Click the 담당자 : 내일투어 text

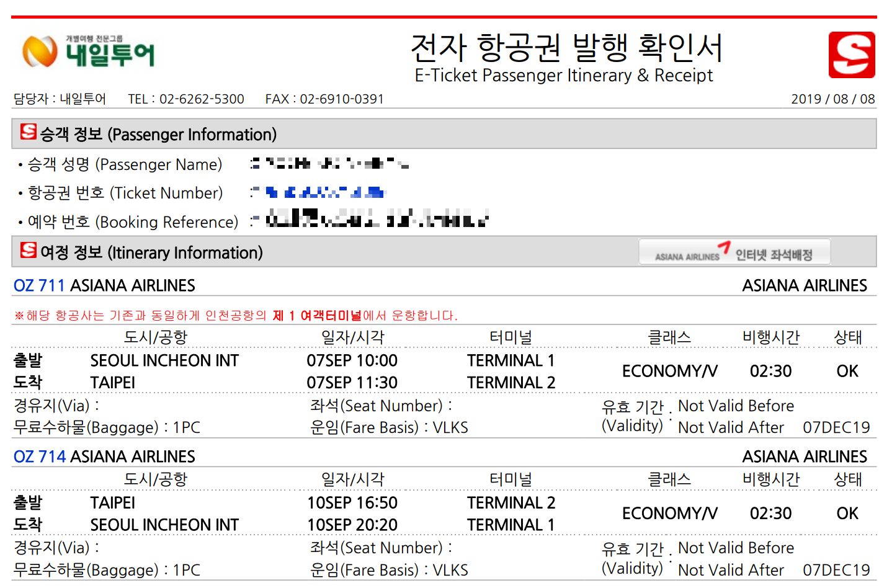pyautogui.click(x=60, y=99)
